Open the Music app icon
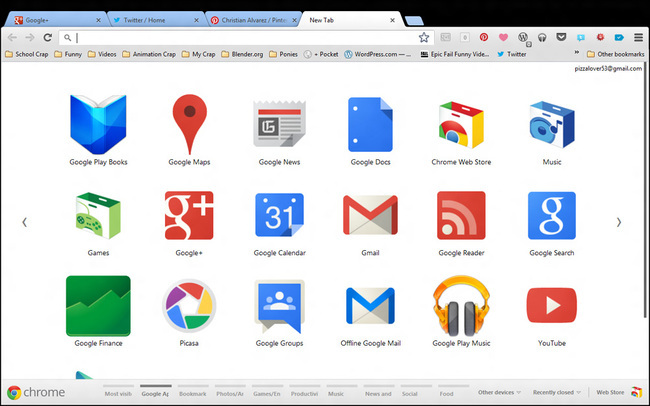The width and height of the screenshot is (650, 406). [x=552, y=124]
